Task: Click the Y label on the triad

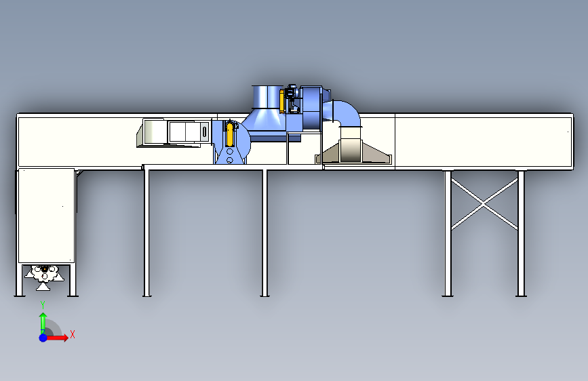Action: 43,305
